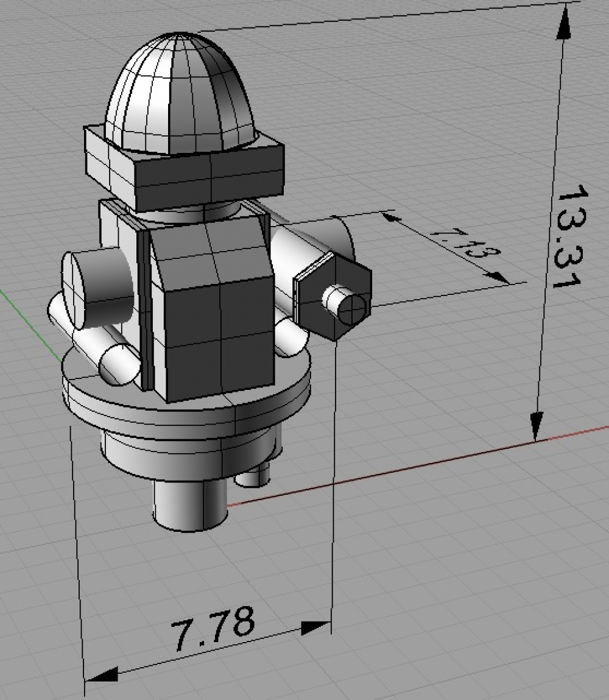609x700 pixels.
Task: Select the red X-axis line
Action: [418, 465]
